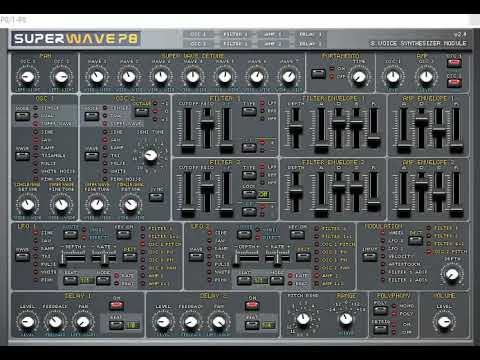Click the Filter 1 Cutoff slider handle
The height and width of the screenshot is (360, 480).
[x=188, y=148]
